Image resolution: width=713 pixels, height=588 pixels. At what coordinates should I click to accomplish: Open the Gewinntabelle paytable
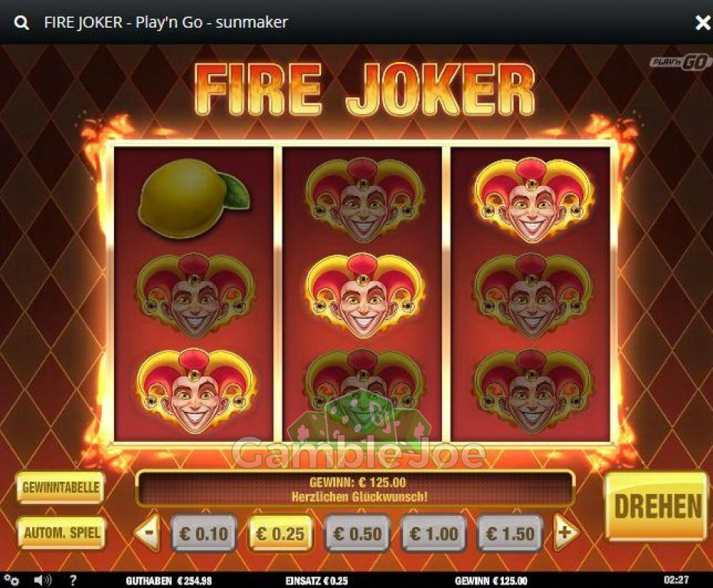coord(61,488)
